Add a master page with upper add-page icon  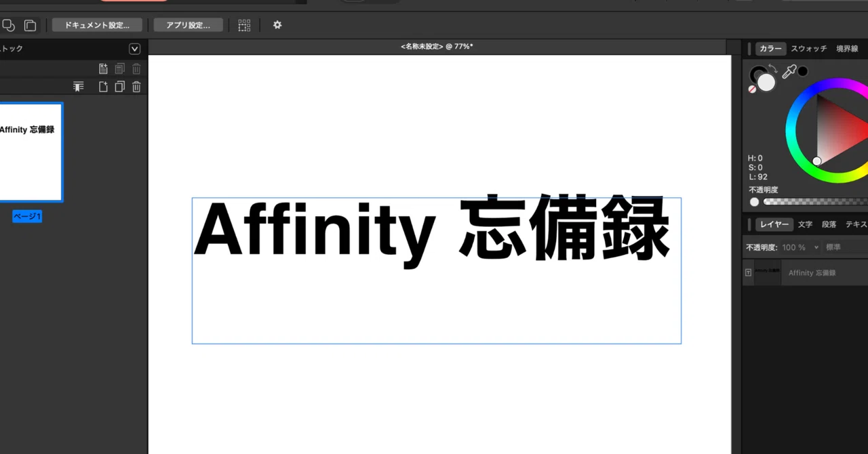pyautogui.click(x=103, y=68)
